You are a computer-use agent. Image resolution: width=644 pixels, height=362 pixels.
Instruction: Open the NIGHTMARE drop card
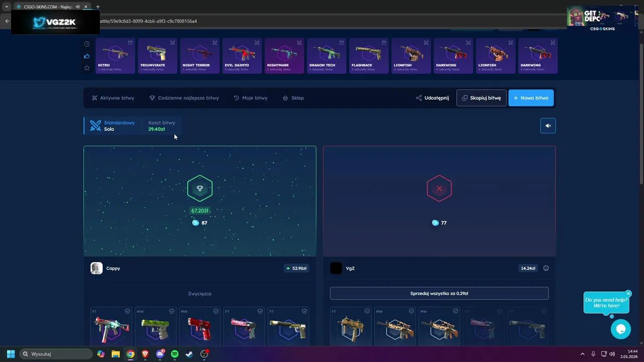coord(284,56)
